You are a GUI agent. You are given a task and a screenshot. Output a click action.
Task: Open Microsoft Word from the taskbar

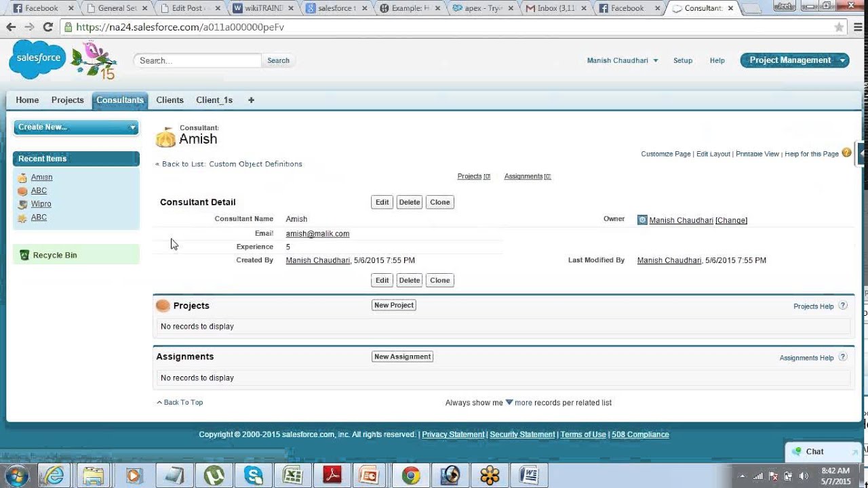point(529,475)
